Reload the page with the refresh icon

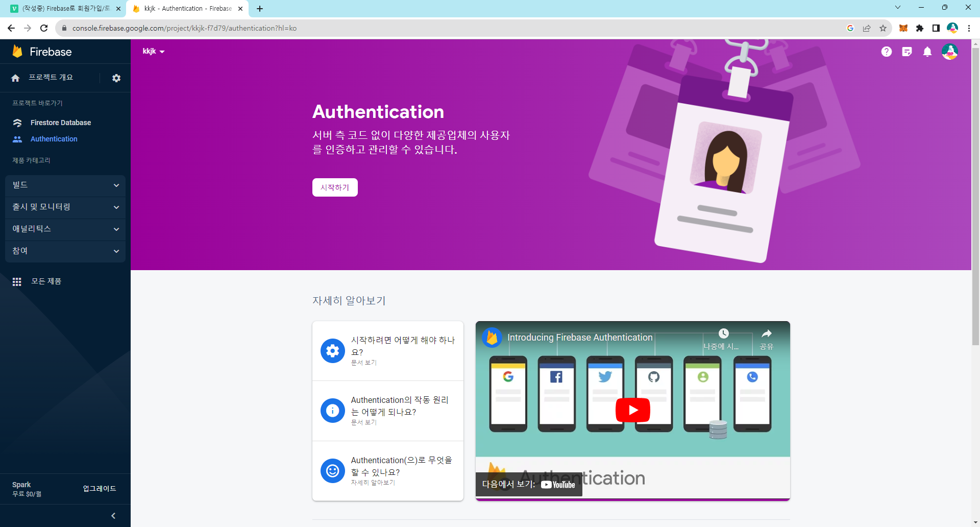click(44, 28)
